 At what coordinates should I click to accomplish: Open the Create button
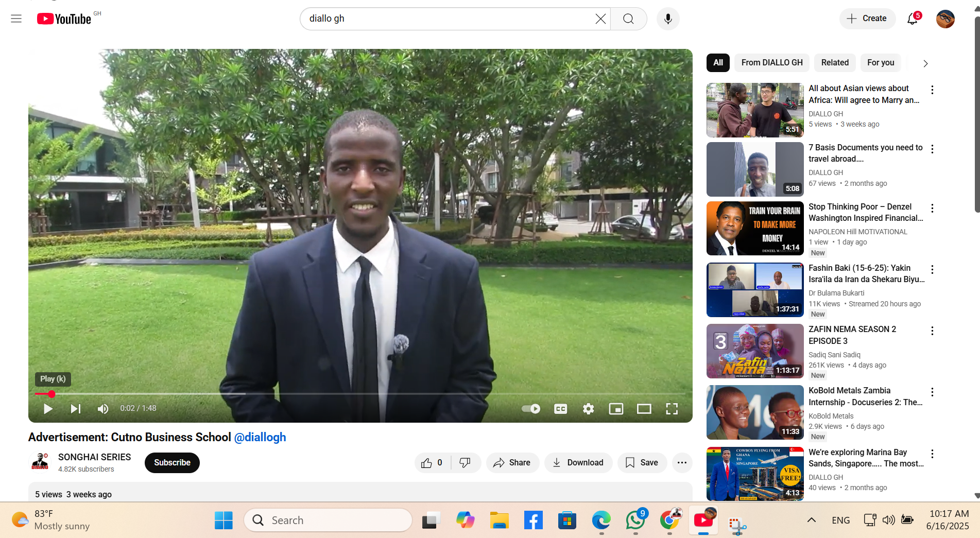point(867,19)
